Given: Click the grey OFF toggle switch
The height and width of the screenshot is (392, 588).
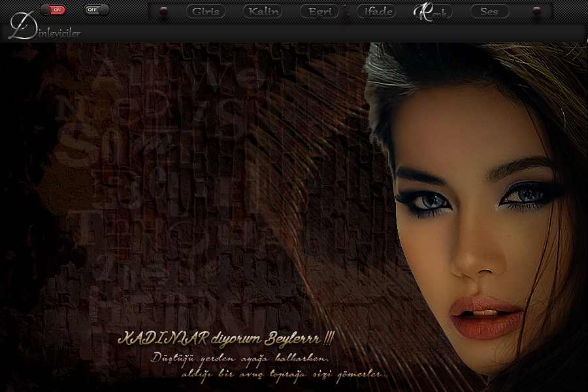Looking at the screenshot, I should [97, 10].
